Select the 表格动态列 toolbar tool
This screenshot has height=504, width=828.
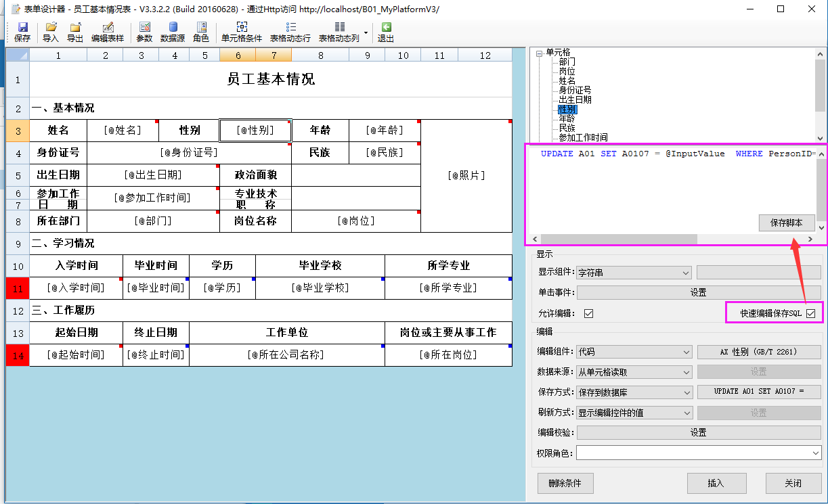(339, 32)
